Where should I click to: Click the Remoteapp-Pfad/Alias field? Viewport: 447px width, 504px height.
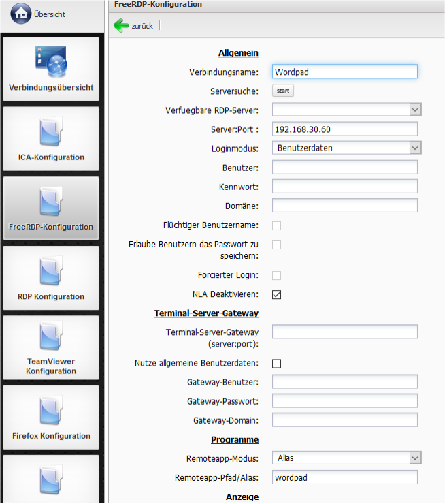point(344,477)
